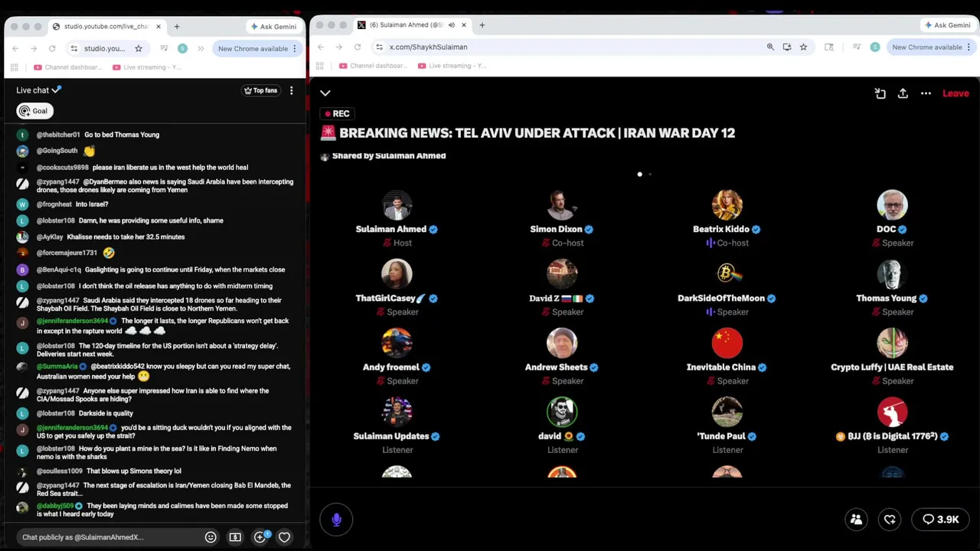Click the Super Chat dollar icon

click(235, 537)
